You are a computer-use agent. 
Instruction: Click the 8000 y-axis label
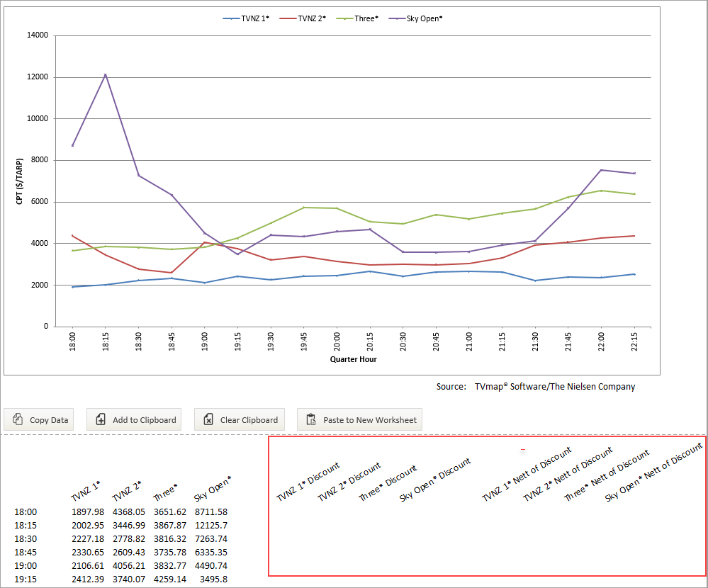coord(40,159)
